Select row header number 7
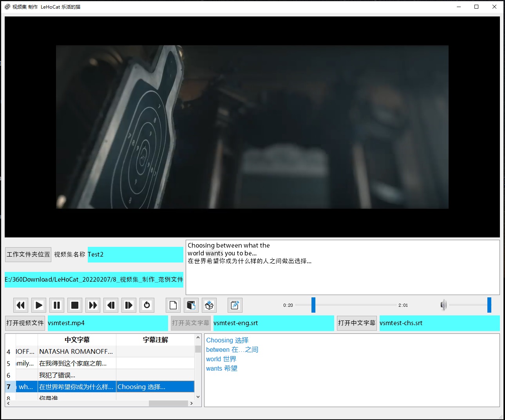This screenshot has width=505, height=420. click(x=10, y=387)
